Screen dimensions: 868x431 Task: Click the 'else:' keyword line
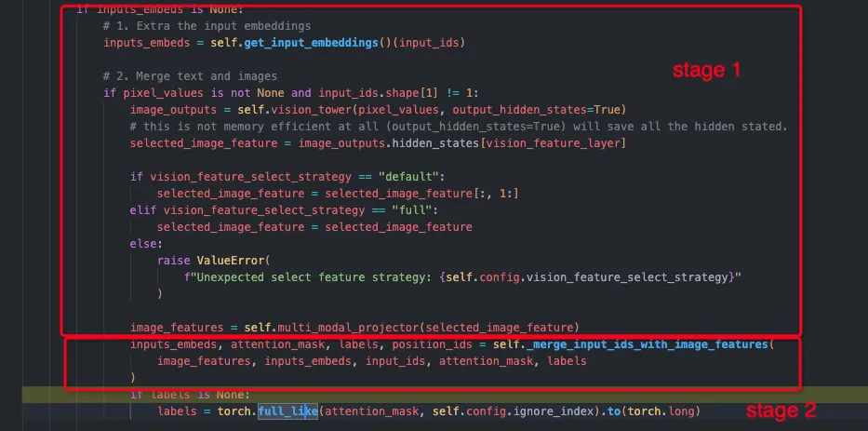click(x=147, y=244)
